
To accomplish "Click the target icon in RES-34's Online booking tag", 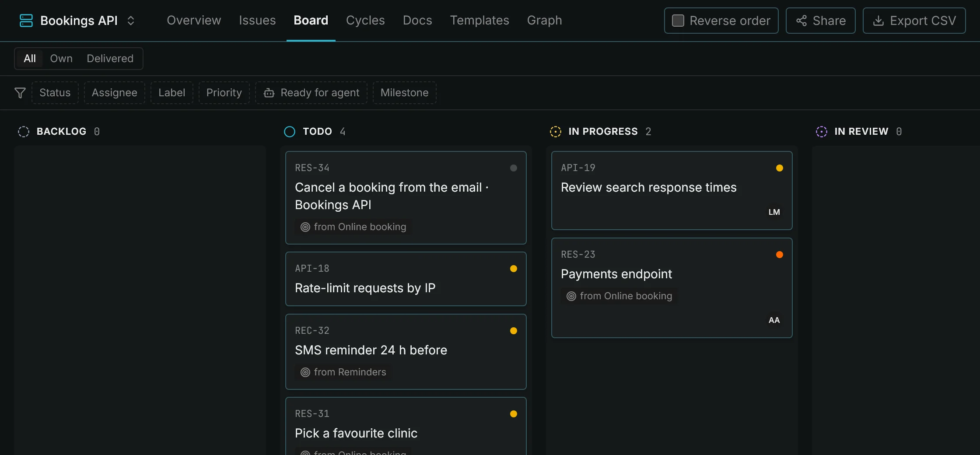I will click(305, 227).
